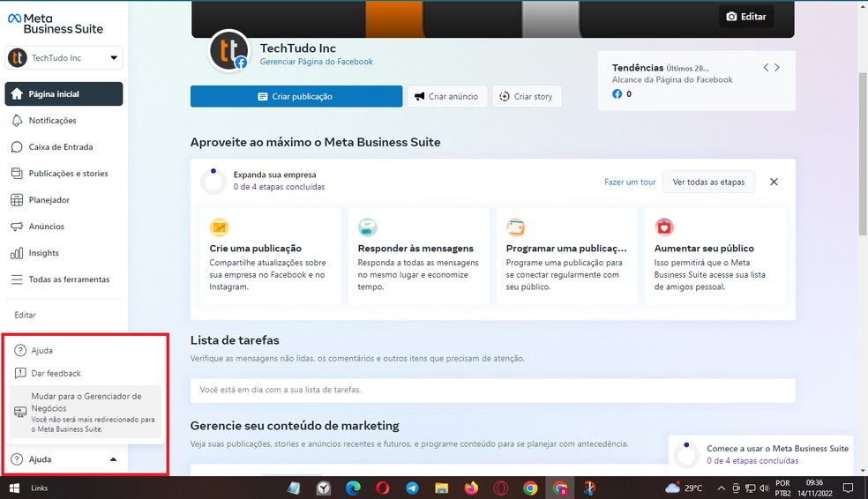
Task: Click the Criar story button
Action: coord(527,96)
